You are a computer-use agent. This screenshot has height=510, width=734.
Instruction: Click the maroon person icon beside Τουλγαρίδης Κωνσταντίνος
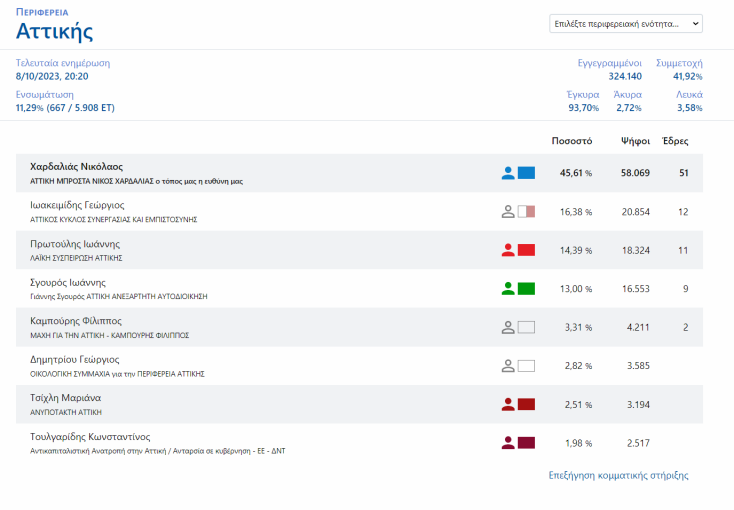tap(508, 442)
